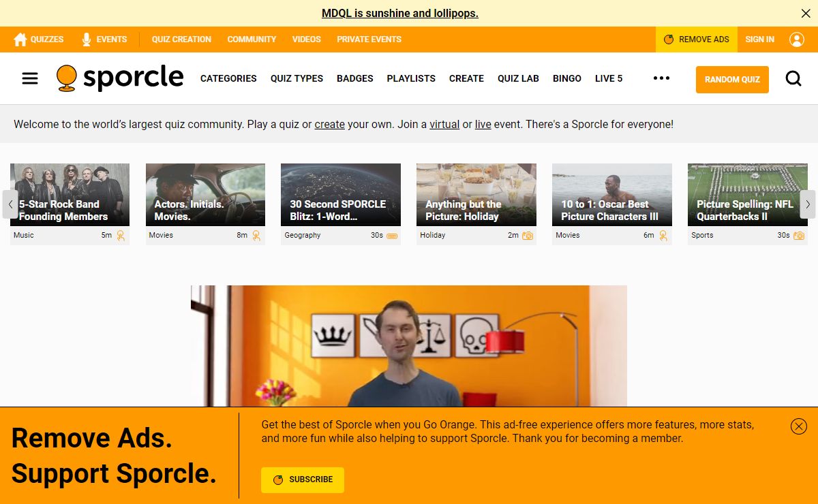Show previous quizzes in the carousel
Image resolution: width=818 pixels, height=504 pixels.
pos(10,204)
